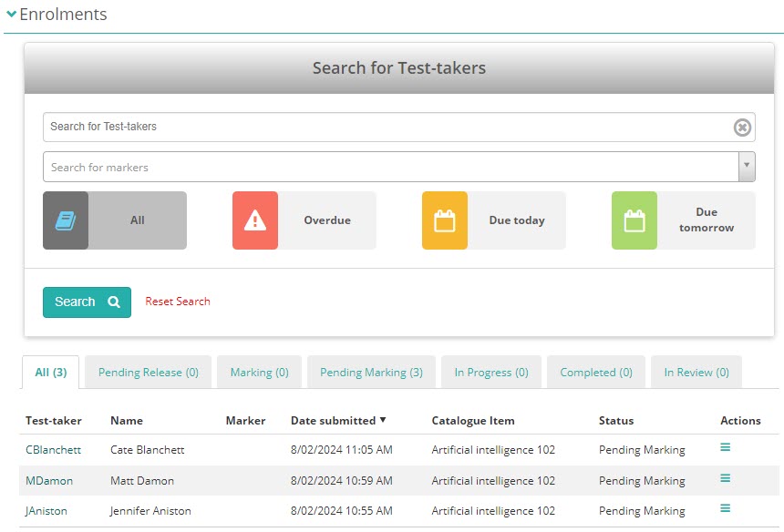
Task: Click the book icon on All filter
Action: pos(66,220)
